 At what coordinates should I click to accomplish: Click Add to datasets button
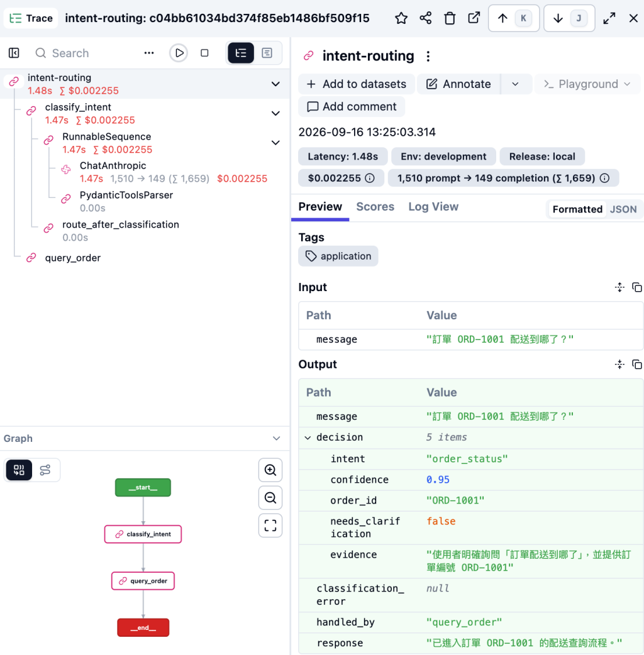[357, 84]
